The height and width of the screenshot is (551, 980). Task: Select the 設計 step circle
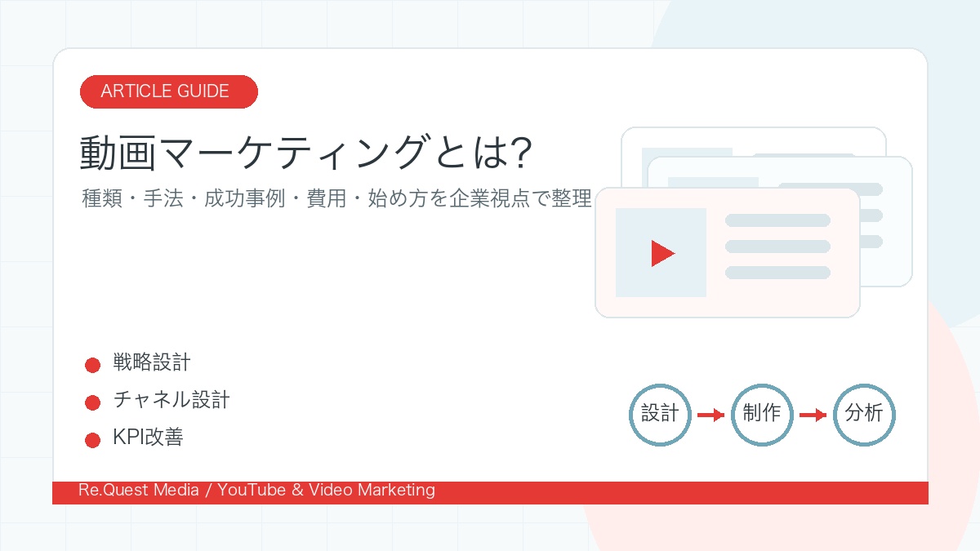[x=660, y=414]
